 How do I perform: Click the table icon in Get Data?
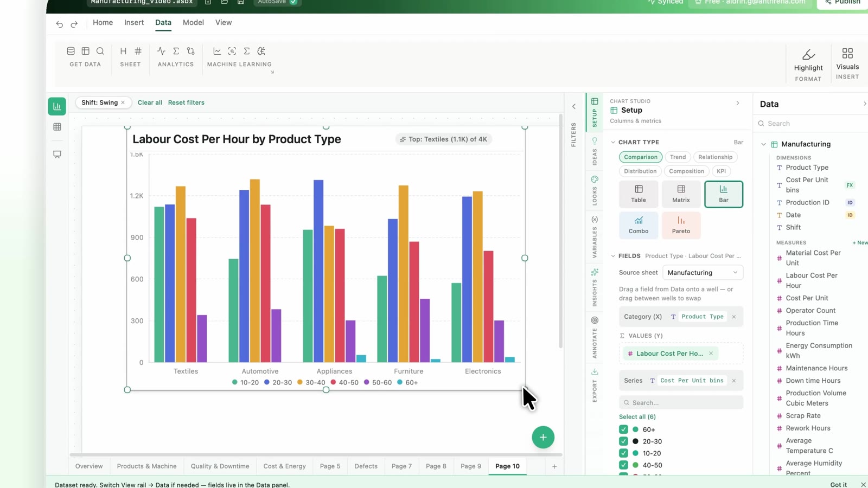pyautogui.click(x=85, y=51)
